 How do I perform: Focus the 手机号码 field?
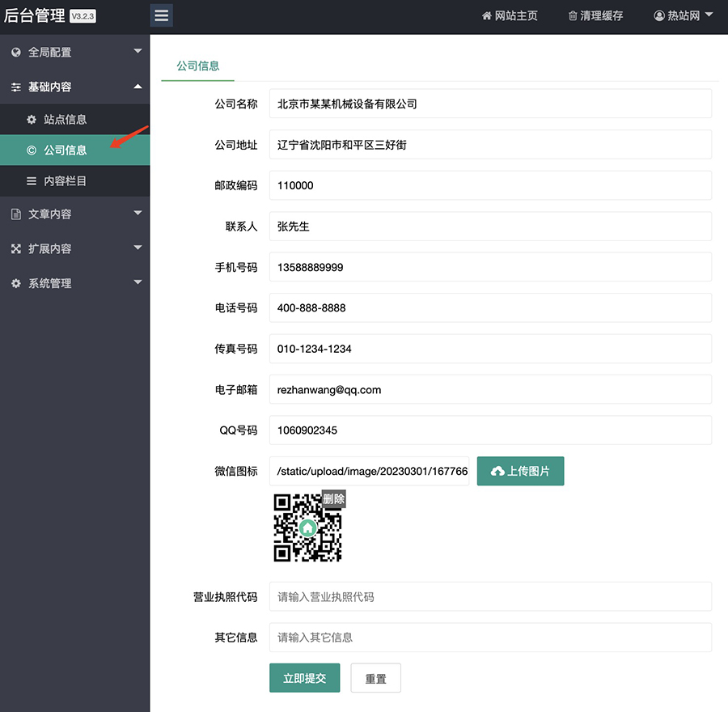[x=490, y=267]
